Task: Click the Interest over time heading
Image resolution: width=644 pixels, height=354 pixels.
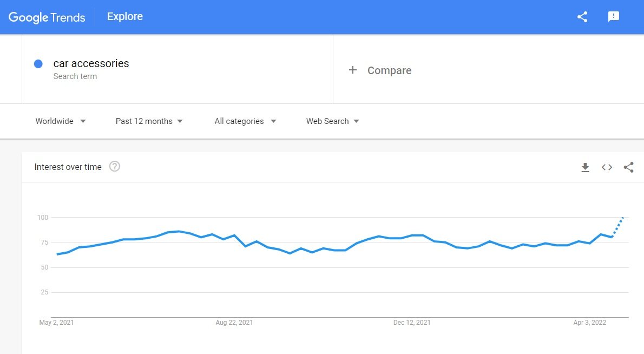Action: [68, 167]
